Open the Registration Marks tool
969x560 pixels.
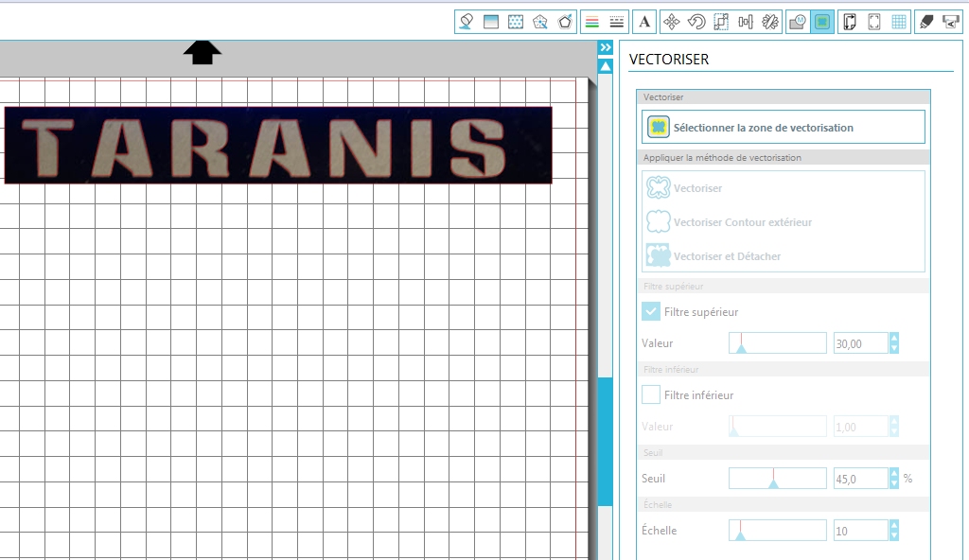(x=874, y=23)
